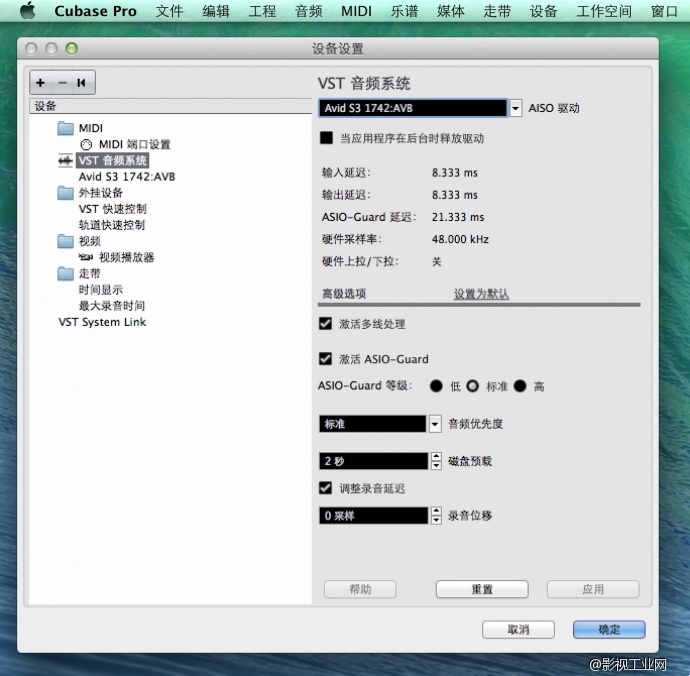
Task: Toggle 调整录音延迟 checkbox
Action: [x=326, y=488]
